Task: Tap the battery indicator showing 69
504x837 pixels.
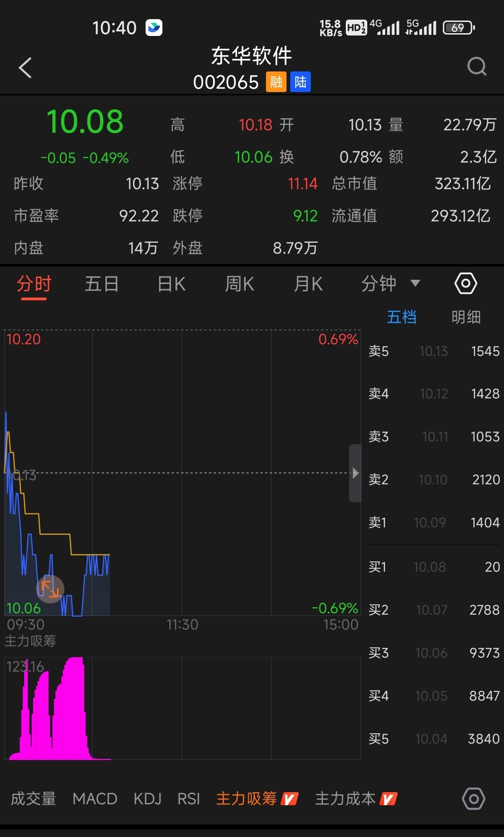Action: pyautogui.click(x=459, y=28)
